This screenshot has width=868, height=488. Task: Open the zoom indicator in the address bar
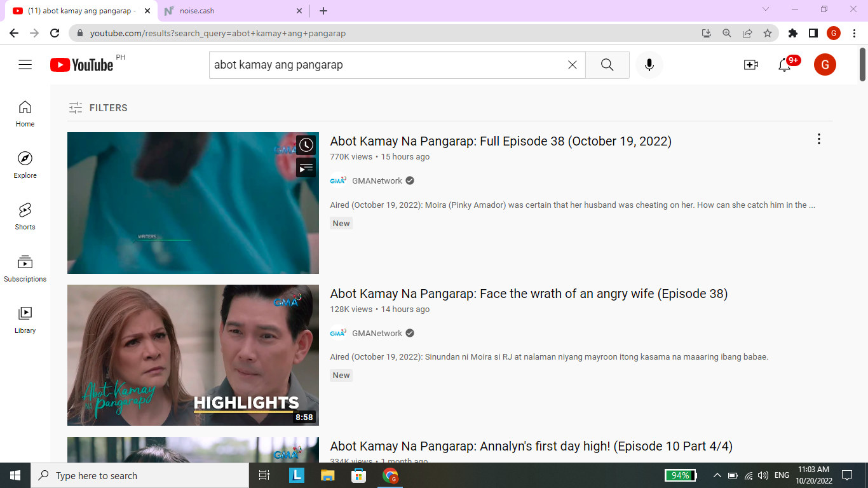tap(727, 33)
